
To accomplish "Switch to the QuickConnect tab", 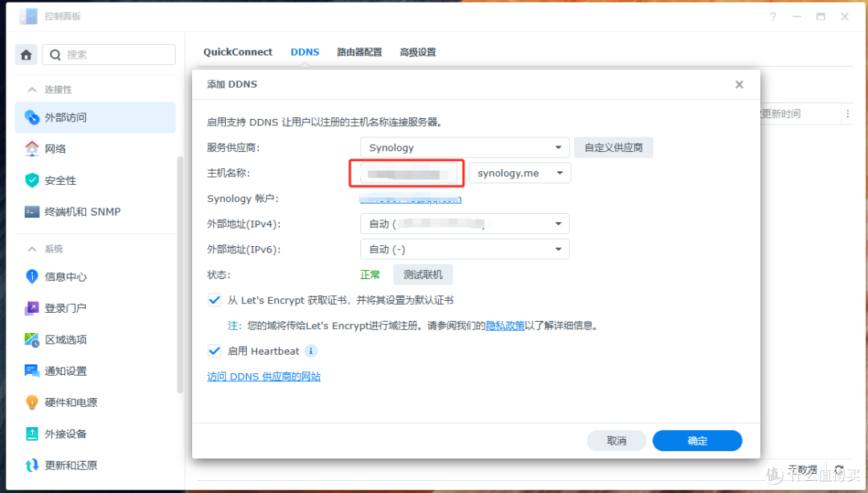I will click(x=237, y=52).
